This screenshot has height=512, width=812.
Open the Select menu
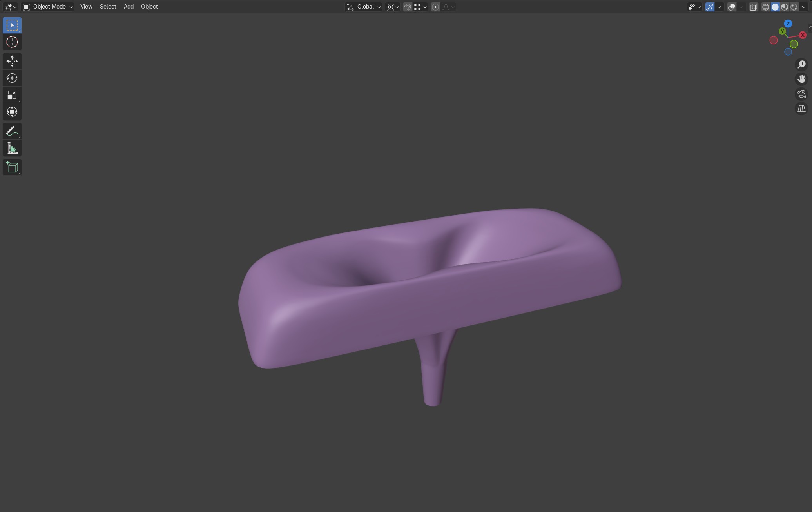pos(108,7)
